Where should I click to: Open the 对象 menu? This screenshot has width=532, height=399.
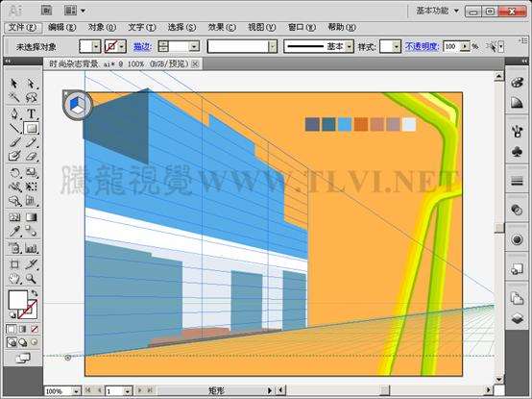point(102,27)
